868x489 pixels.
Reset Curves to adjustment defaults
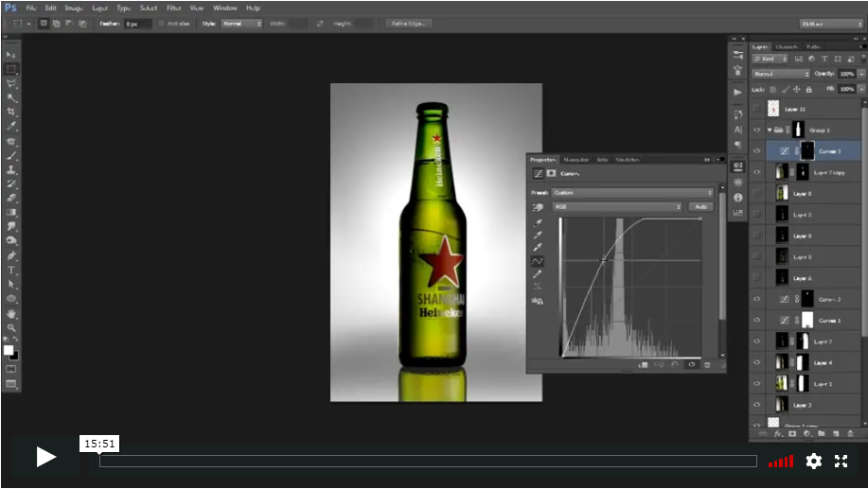675,364
